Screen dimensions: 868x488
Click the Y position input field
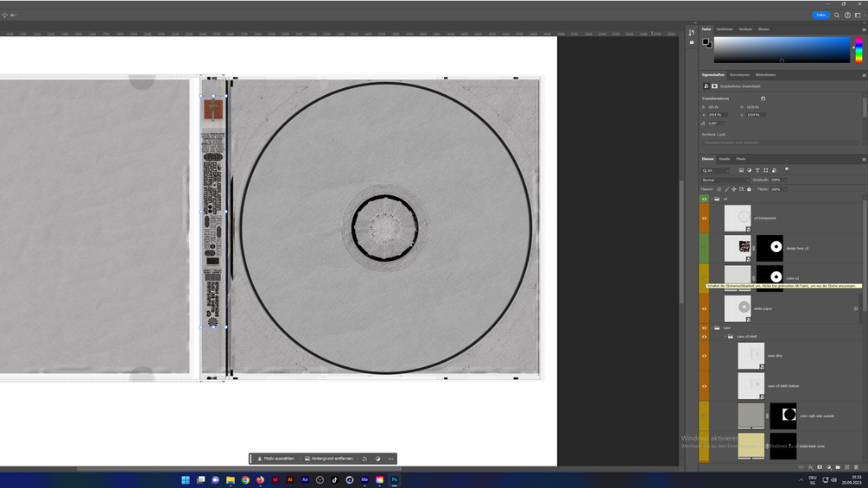756,115
